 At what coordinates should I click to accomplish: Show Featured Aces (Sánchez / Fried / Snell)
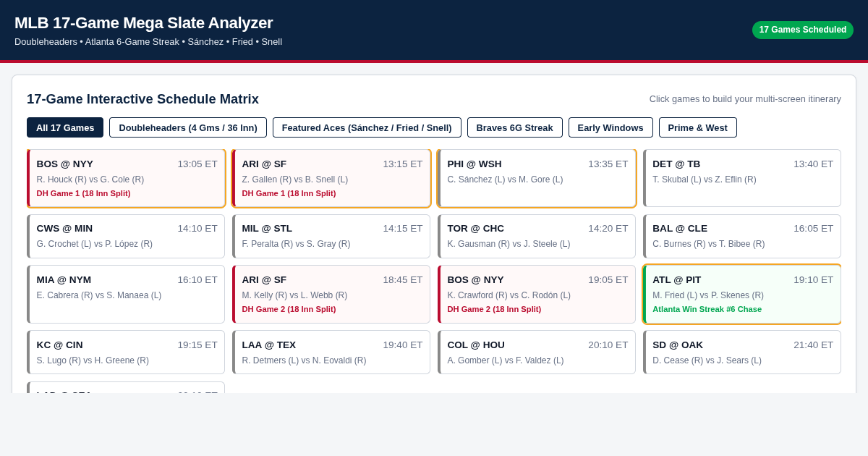point(367,127)
